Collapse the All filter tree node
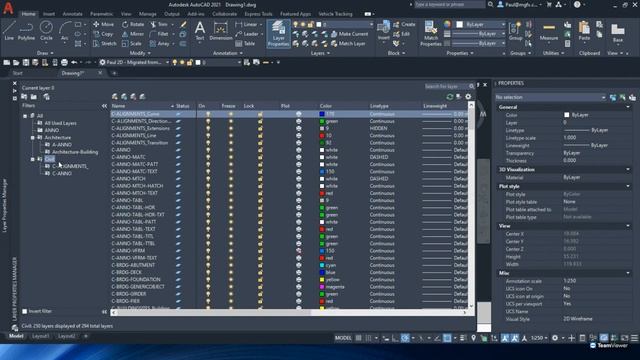The image size is (640, 360). [x=25, y=116]
